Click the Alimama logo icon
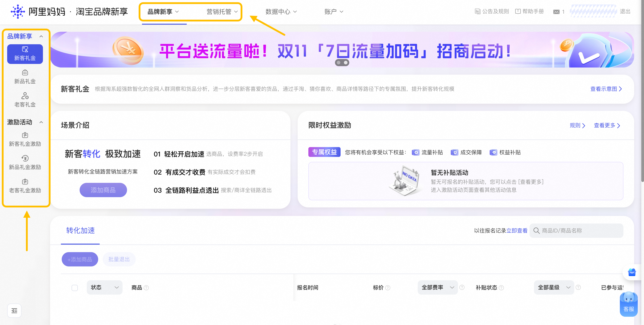This screenshot has height=325, width=644. tap(18, 11)
